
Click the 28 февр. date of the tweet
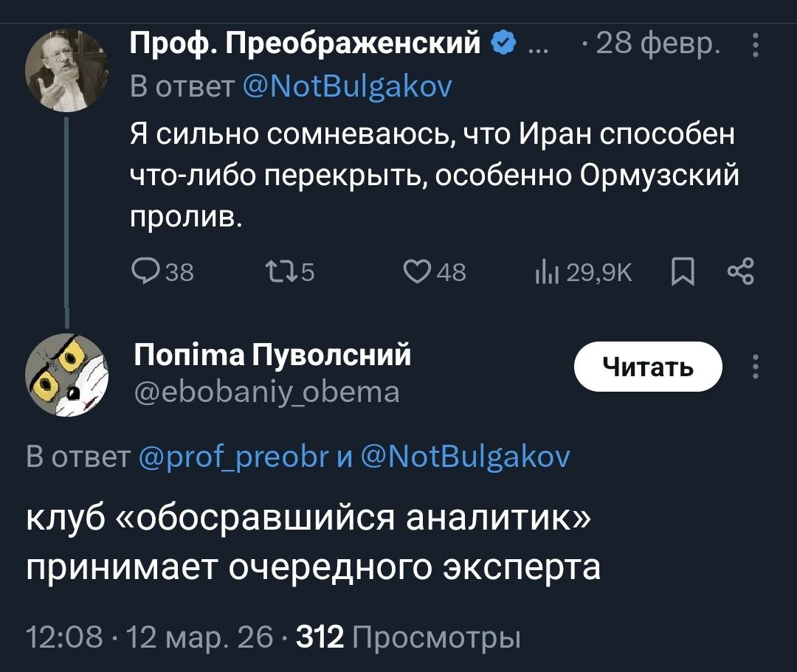click(x=655, y=46)
